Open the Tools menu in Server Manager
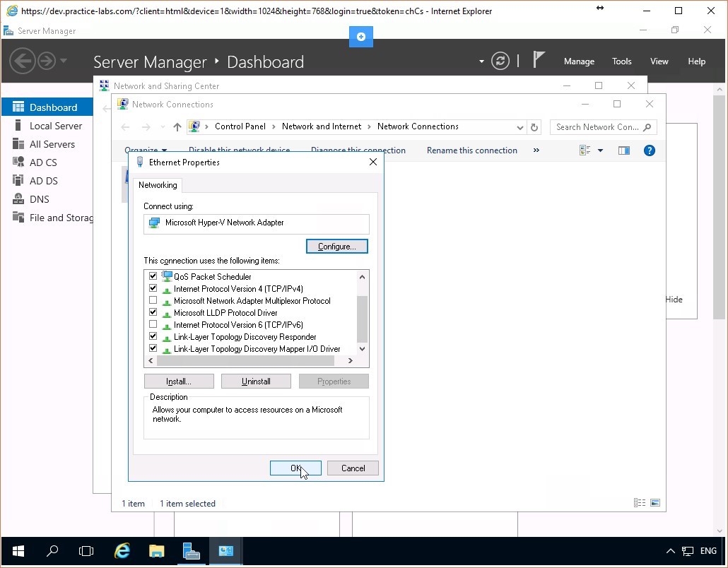Image resolution: width=728 pixels, height=568 pixels. (x=621, y=61)
